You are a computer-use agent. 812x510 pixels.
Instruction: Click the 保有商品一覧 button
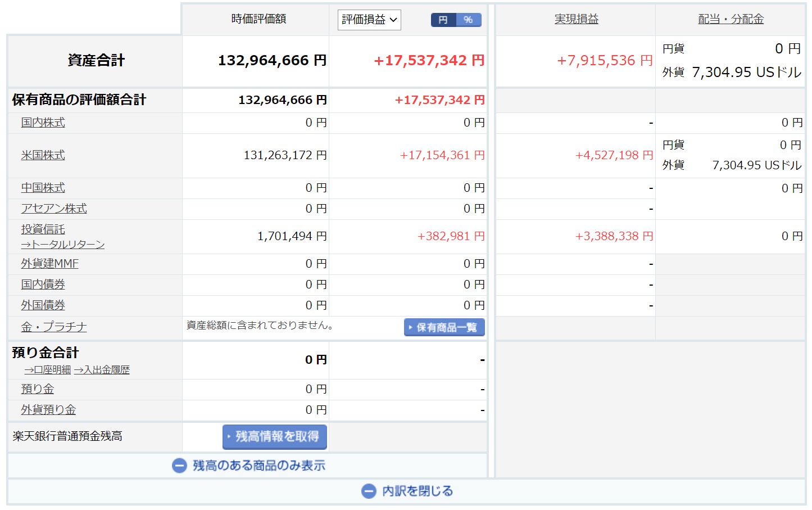[444, 327]
